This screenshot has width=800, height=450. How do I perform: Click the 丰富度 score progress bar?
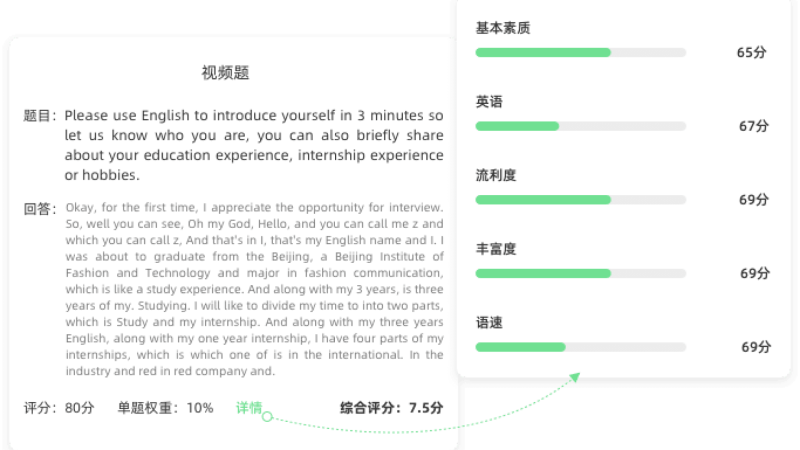tap(581, 273)
